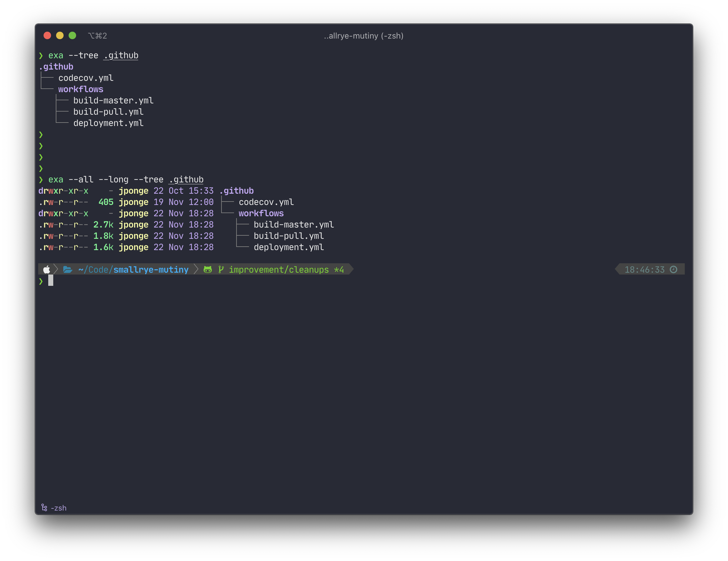
Task: Click deployment.yml in first tree output
Action: [108, 123]
